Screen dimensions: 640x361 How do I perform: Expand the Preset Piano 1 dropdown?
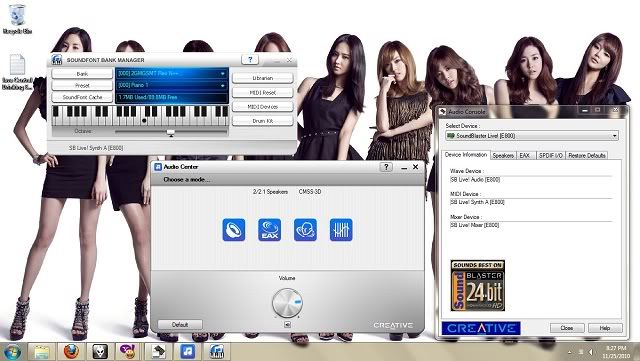222,85
